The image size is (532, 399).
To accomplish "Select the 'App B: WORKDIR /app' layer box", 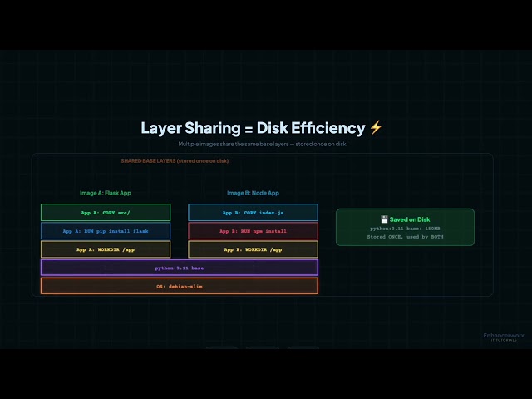I will (x=253, y=249).
